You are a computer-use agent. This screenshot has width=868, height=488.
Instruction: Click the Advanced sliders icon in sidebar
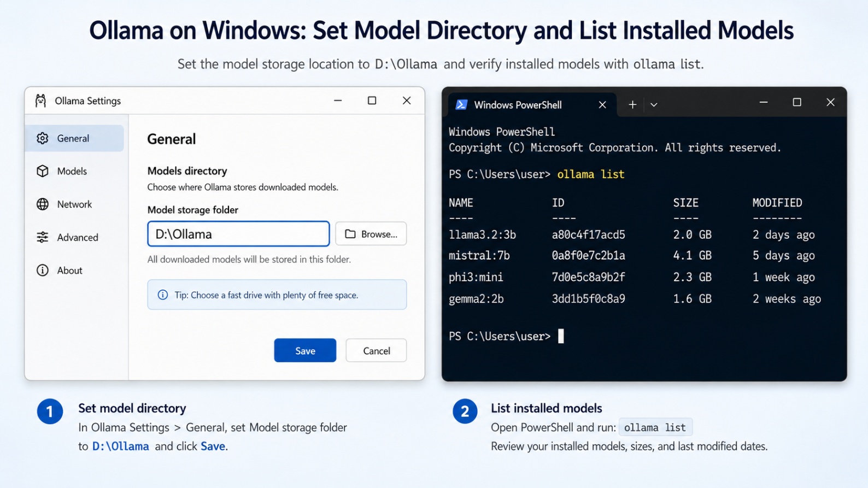[43, 237]
